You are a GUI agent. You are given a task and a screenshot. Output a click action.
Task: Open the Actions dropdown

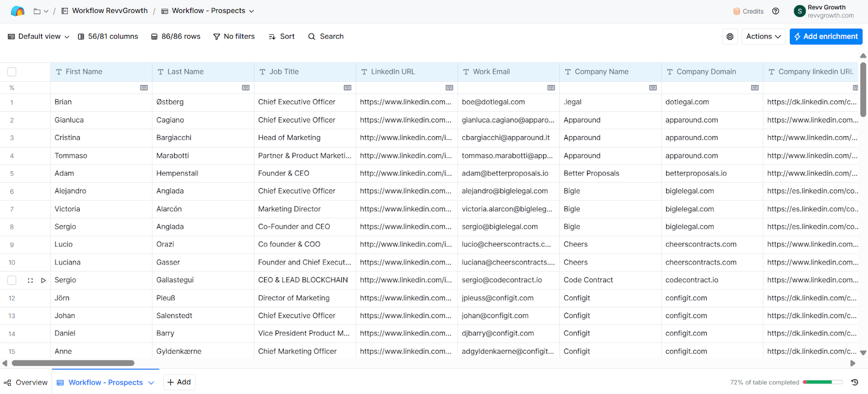click(763, 36)
